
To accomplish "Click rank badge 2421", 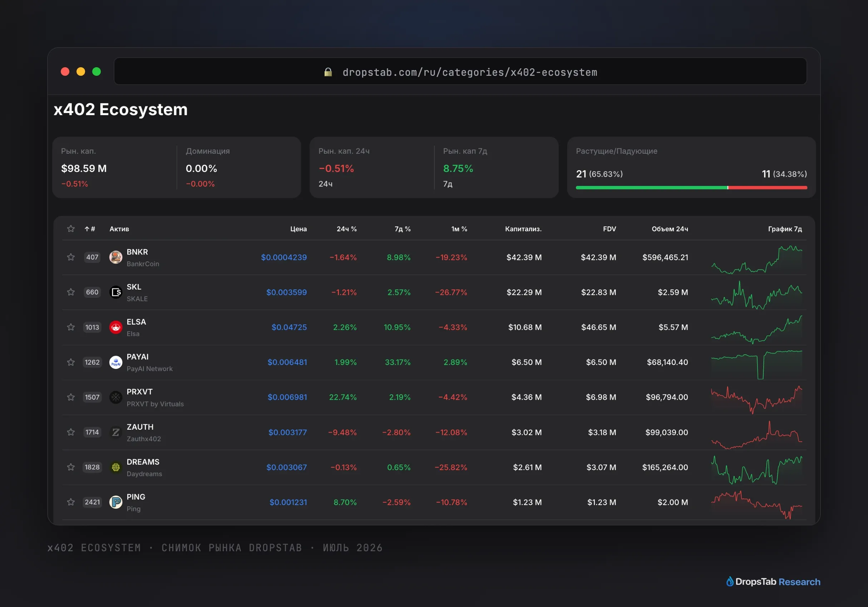I will pyautogui.click(x=92, y=502).
